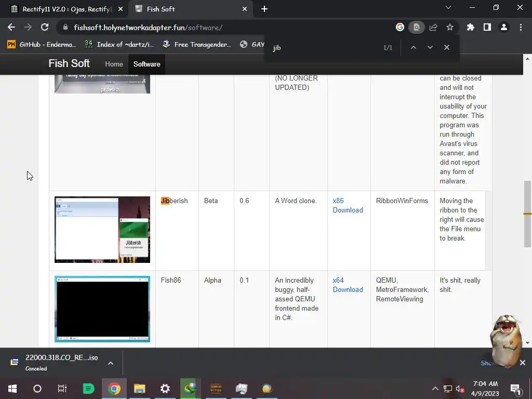Bookmark this page with the star
Viewport: 532px width, 399px height.
click(x=450, y=27)
